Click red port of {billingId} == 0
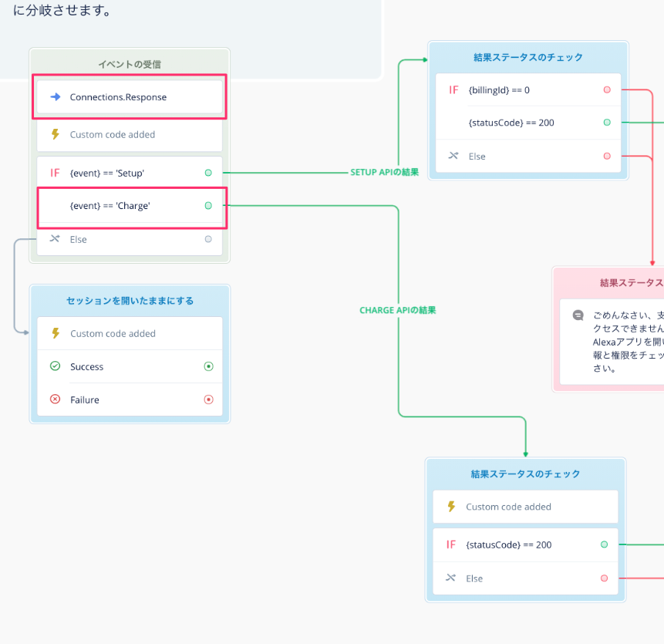664x644 pixels. pos(607,89)
